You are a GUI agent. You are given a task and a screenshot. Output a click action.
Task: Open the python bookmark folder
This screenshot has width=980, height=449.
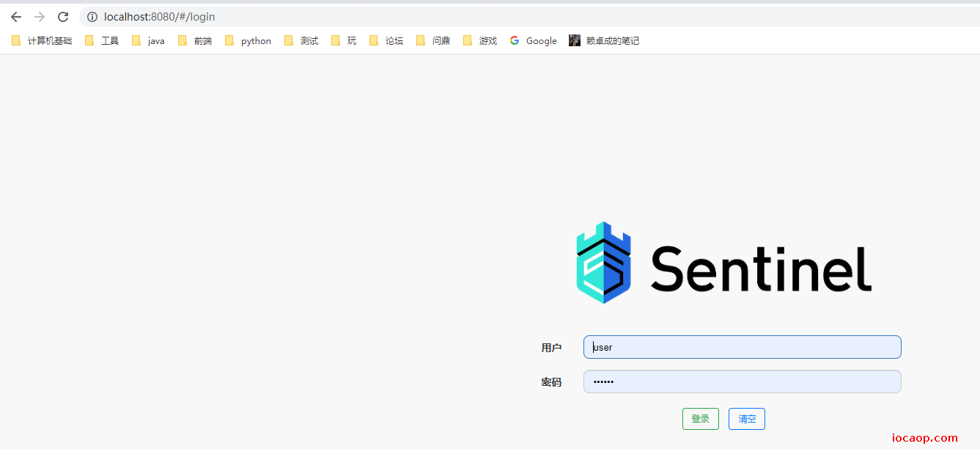click(248, 41)
